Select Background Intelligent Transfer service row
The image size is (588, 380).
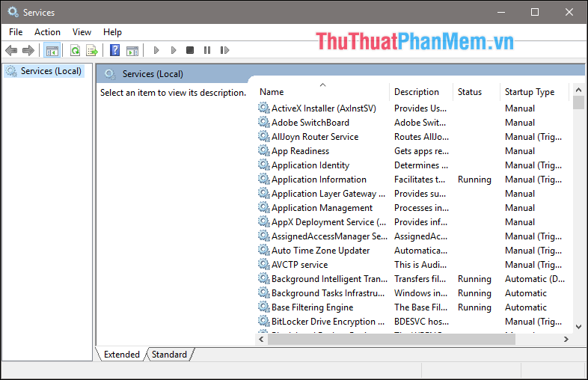coord(412,279)
